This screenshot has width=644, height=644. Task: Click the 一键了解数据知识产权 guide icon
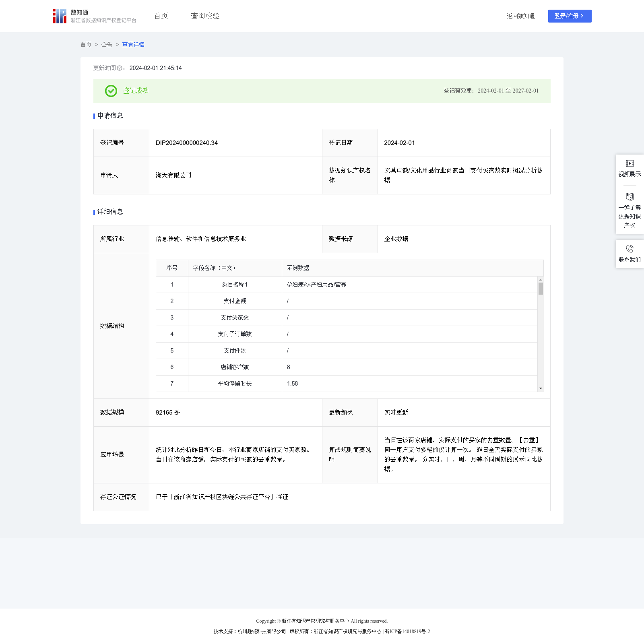[630, 197]
